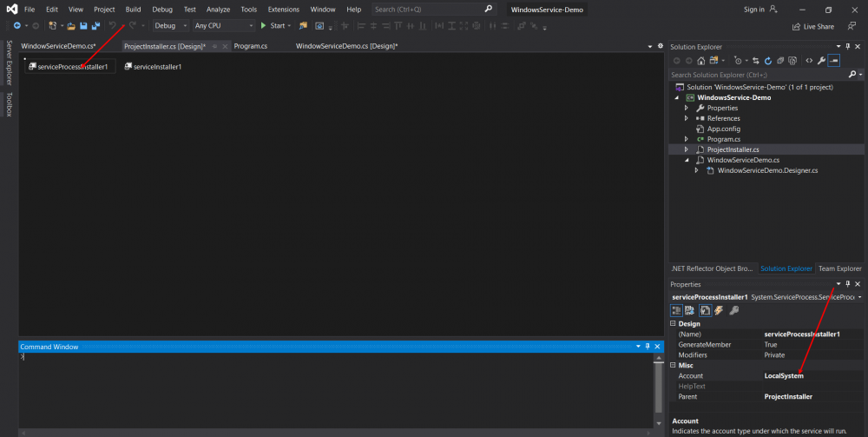Open the Analyze menu

218,10
